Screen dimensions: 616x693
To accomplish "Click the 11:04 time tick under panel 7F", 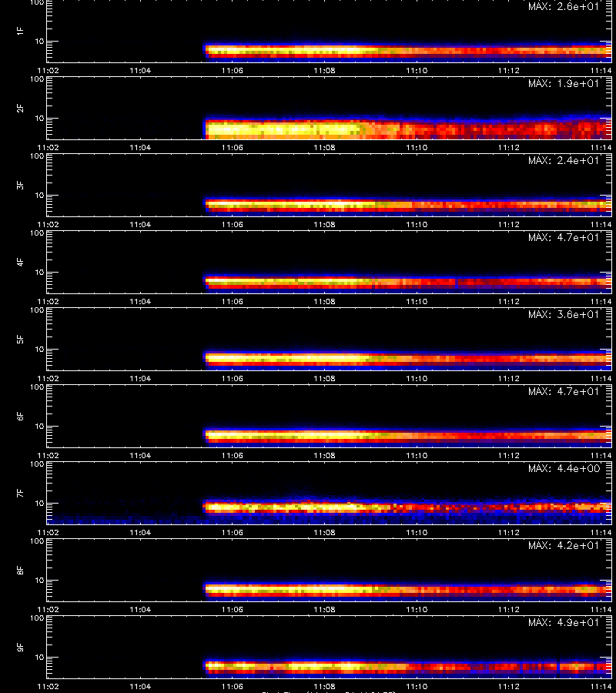I will click(140, 532).
